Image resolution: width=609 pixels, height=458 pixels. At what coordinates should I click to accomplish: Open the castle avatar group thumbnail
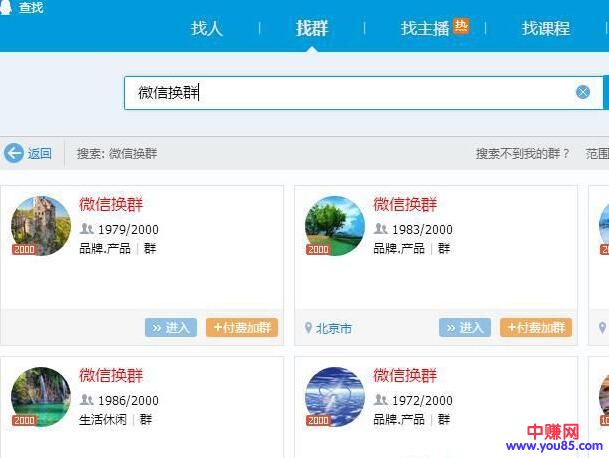[40, 225]
